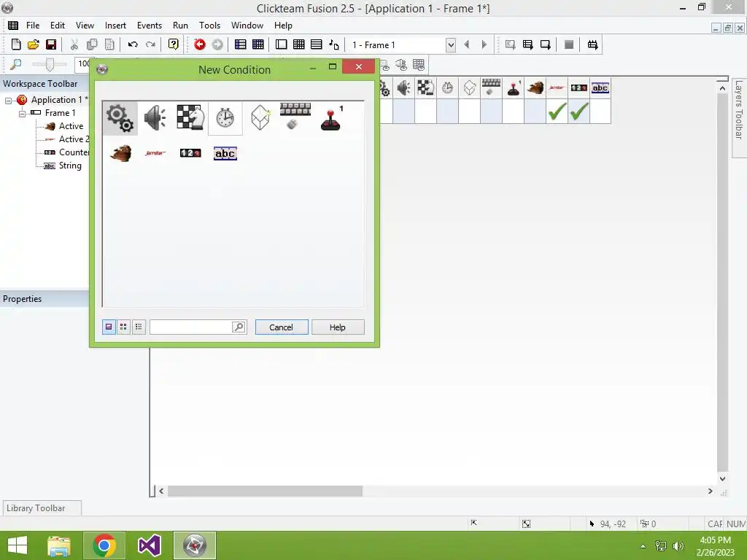Screen dimensions: 747x560
Task: Open File Explorer from the taskbar
Action: [x=59, y=545]
